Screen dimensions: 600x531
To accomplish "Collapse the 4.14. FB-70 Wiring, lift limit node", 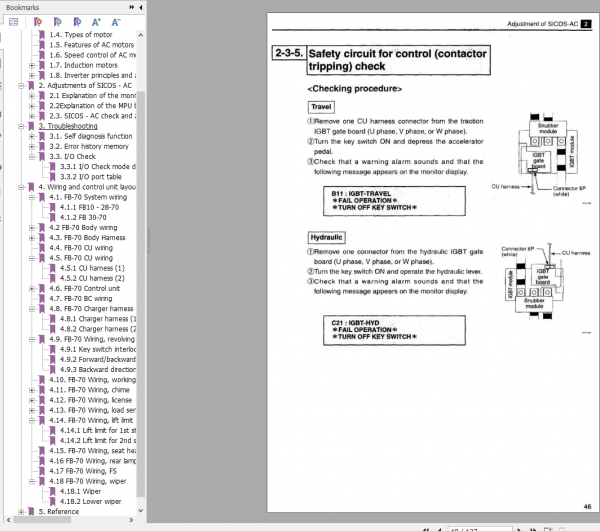I will [x=32, y=420].
